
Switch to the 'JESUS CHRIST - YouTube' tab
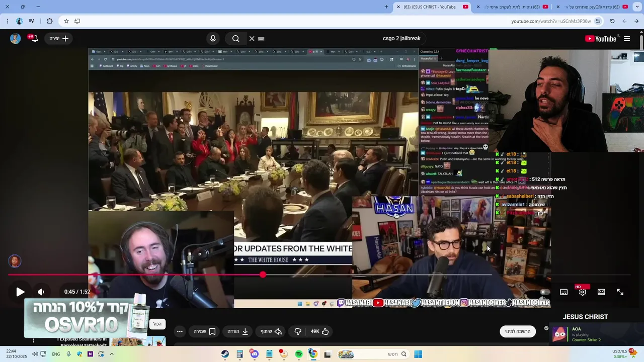point(433,7)
